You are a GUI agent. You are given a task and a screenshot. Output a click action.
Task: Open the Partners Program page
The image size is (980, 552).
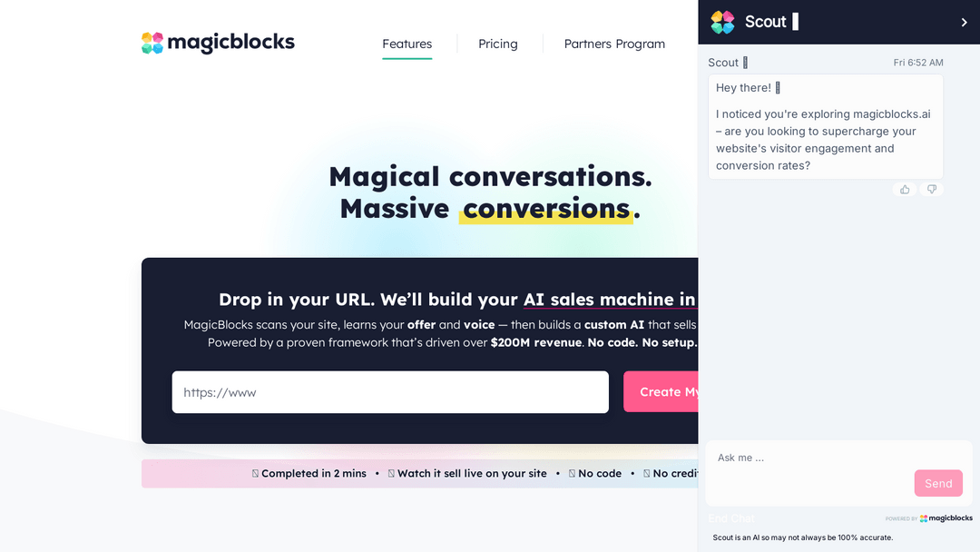(x=614, y=44)
